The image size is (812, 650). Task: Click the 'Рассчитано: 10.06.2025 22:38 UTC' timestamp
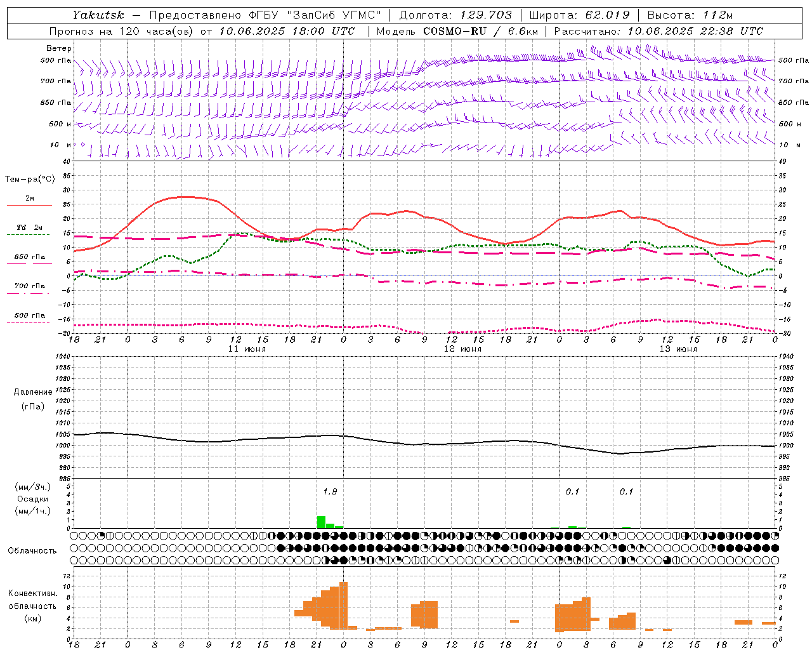click(658, 31)
